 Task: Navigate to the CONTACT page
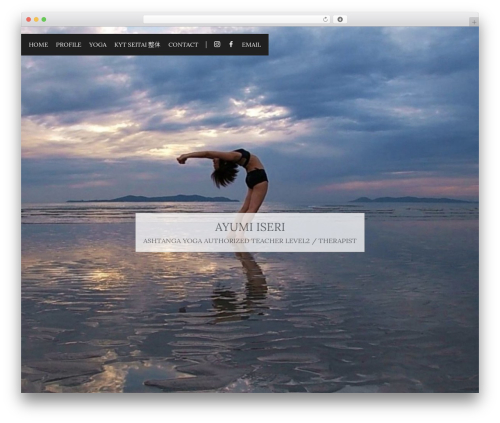click(183, 45)
